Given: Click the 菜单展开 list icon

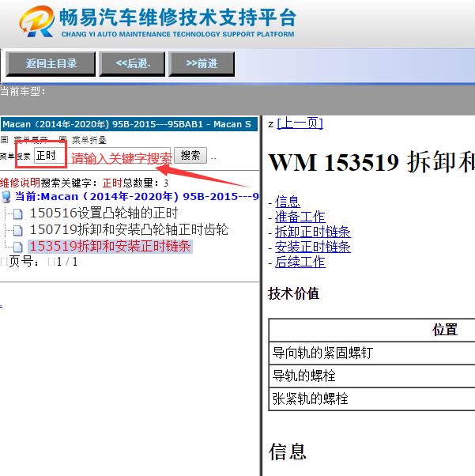Looking at the screenshot, I should (x=4, y=140).
